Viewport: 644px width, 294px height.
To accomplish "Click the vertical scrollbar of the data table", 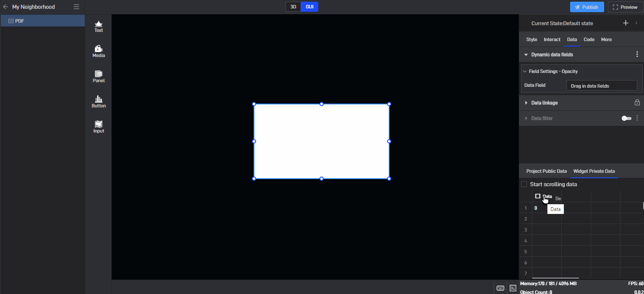I will [x=643, y=206].
